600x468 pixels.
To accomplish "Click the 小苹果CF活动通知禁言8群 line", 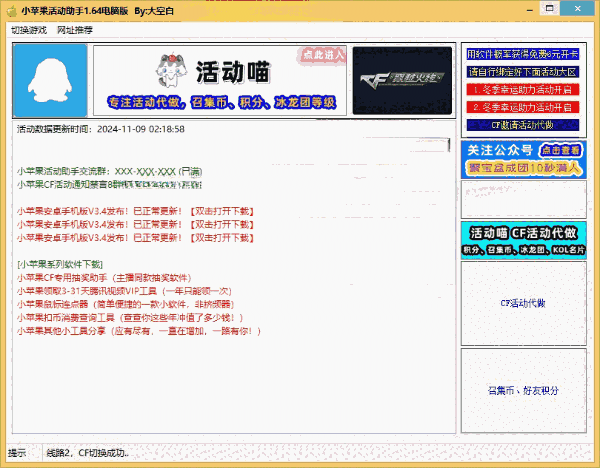I will (x=109, y=185).
